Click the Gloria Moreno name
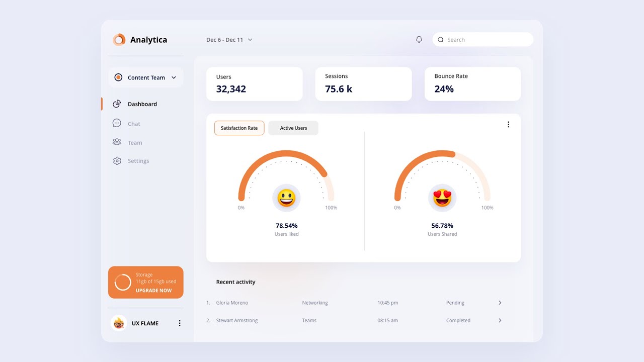 pos(232,303)
